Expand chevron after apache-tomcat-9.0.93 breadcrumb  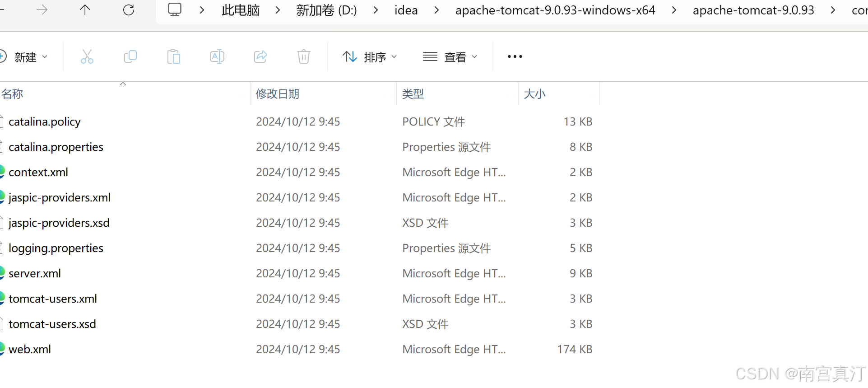pos(833,10)
